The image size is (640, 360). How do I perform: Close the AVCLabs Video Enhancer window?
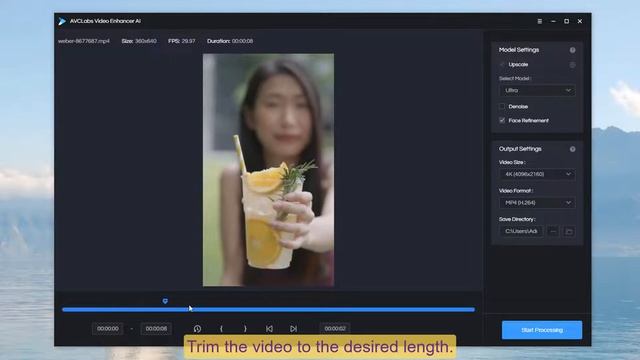tap(580, 21)
